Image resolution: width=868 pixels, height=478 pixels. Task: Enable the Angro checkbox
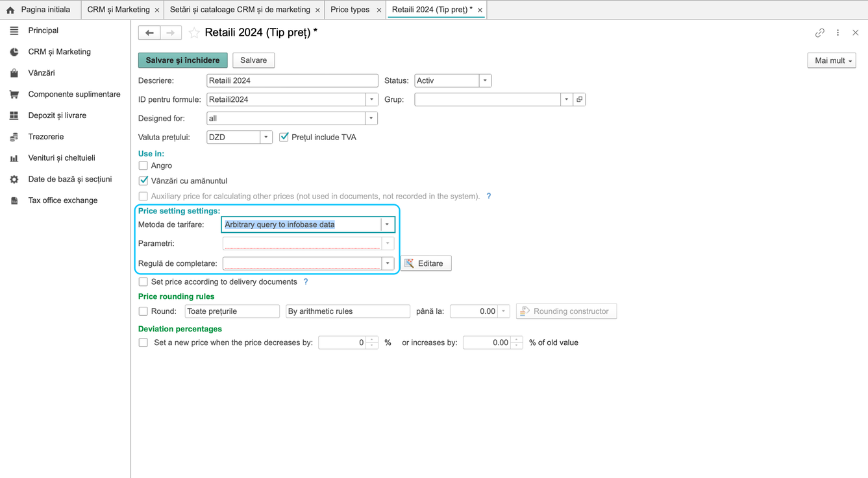click(143, 165)
